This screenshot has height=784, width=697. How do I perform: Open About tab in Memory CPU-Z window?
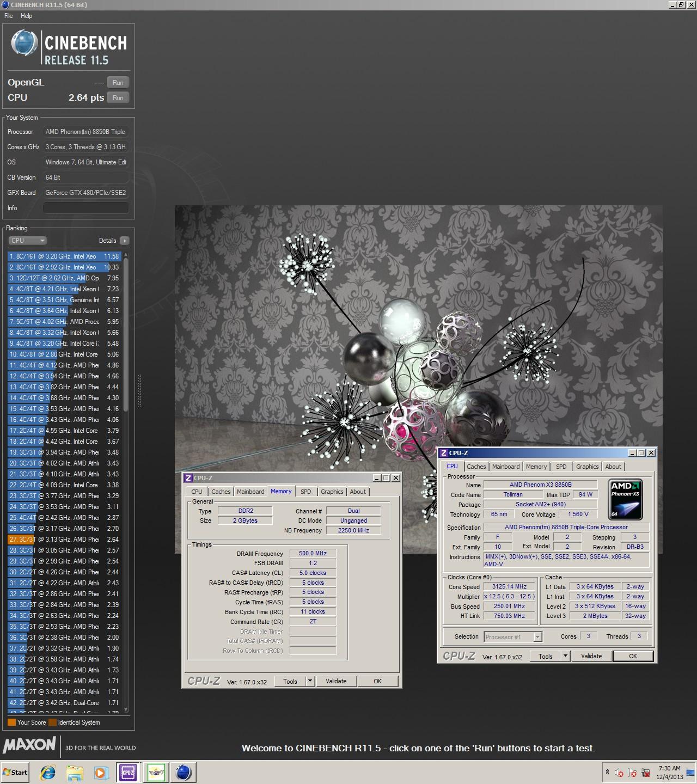pos(358,492)
